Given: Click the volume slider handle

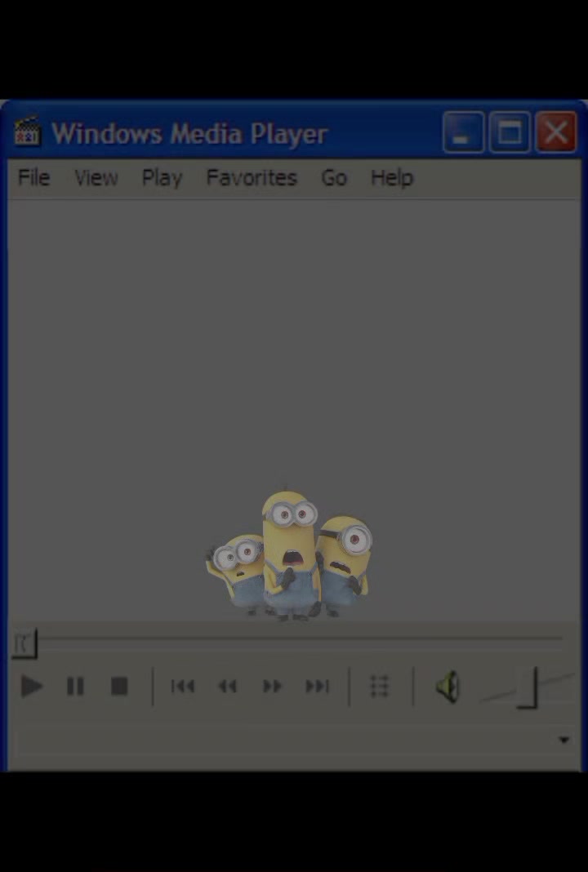Looking at the screenshot, I should [528, 688].
